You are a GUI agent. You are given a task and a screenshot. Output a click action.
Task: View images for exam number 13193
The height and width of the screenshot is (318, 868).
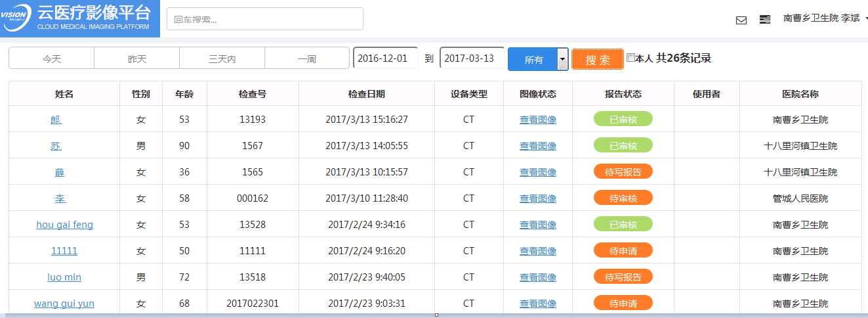click(538, 120)
